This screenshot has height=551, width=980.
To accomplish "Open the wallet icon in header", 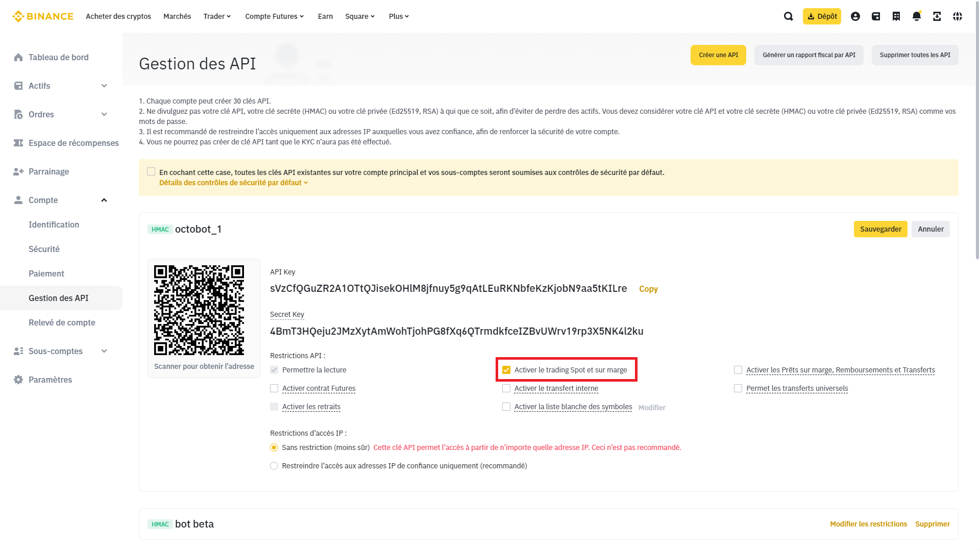I will (x=876, y=16).
